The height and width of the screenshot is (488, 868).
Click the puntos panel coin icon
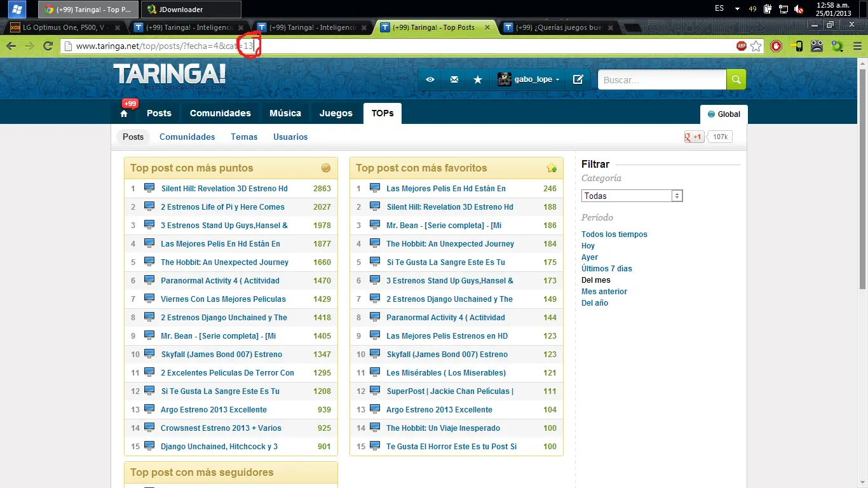pyautogui.click(x=326, y=168)
